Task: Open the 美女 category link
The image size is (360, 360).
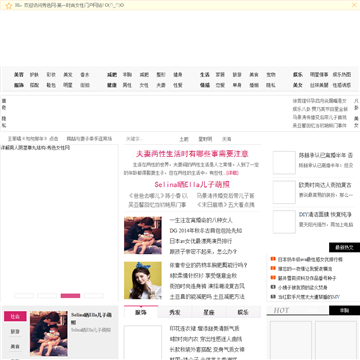Action: tap(298, 85)
